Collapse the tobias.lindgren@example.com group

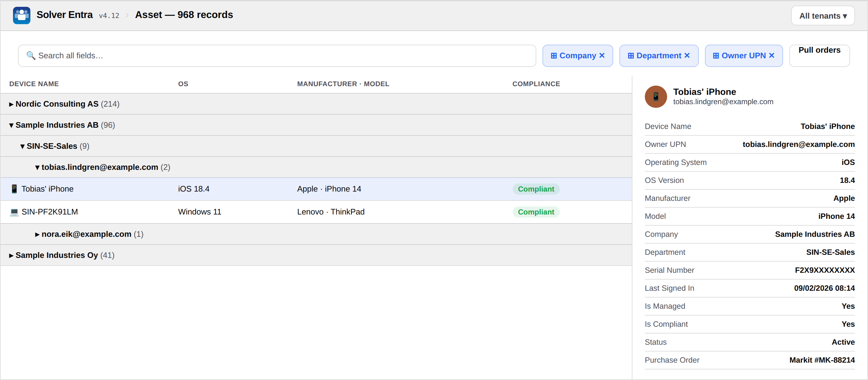click(38, 167)
